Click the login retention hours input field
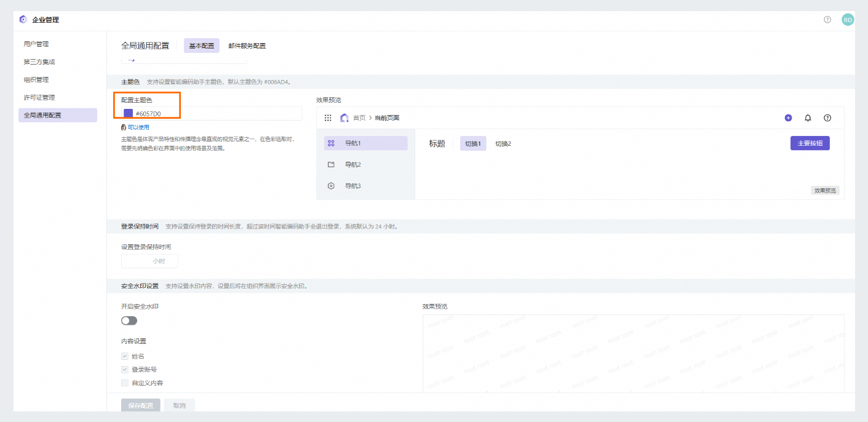The width and height of the screenshot is (868, 422). (x=149, y=261)
